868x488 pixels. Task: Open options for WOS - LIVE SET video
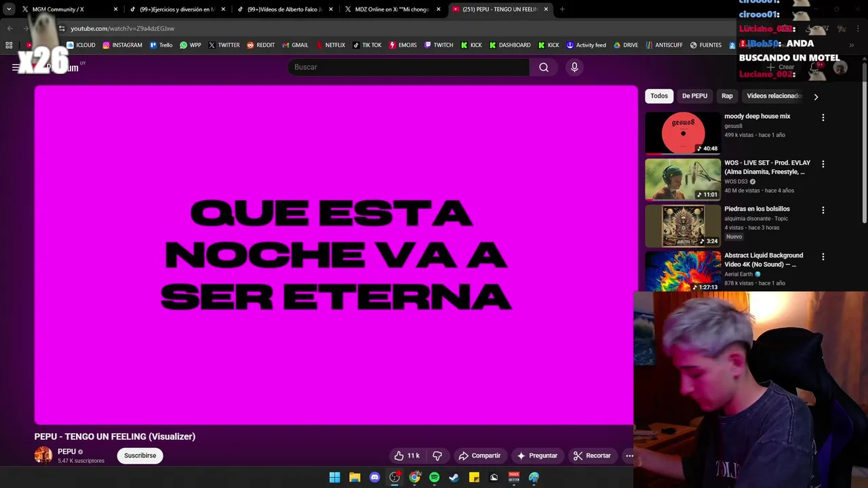823,164
